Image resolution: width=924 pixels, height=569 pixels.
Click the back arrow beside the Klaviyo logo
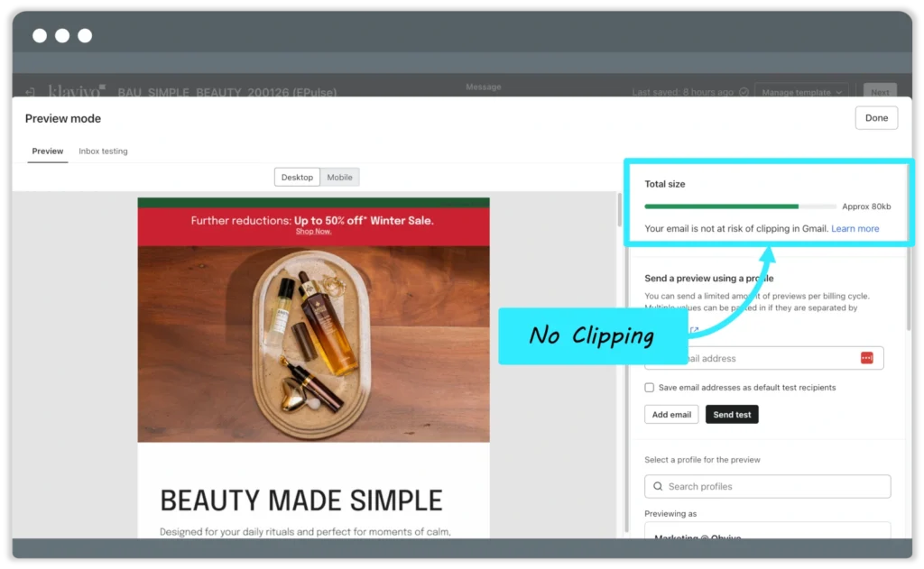click(30, 90)
